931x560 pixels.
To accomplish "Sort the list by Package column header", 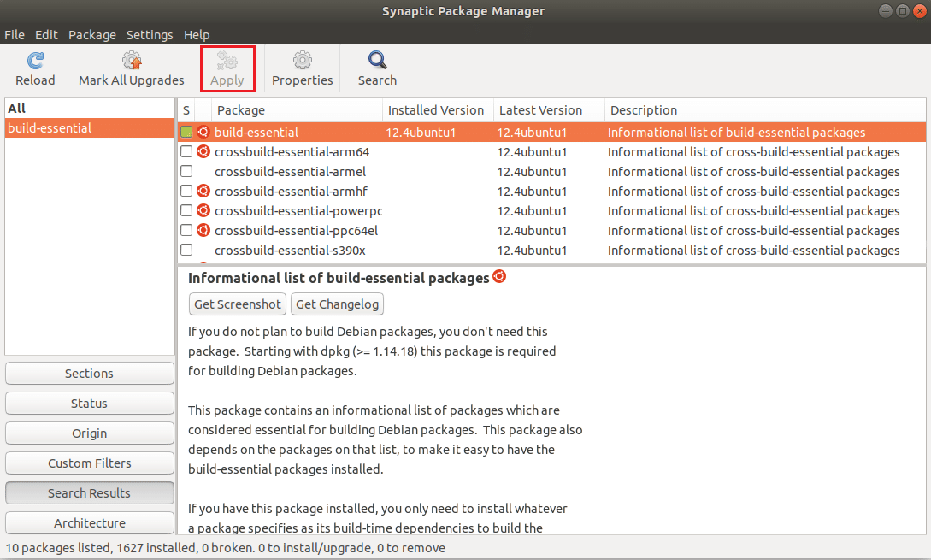I will pos(241,110).
